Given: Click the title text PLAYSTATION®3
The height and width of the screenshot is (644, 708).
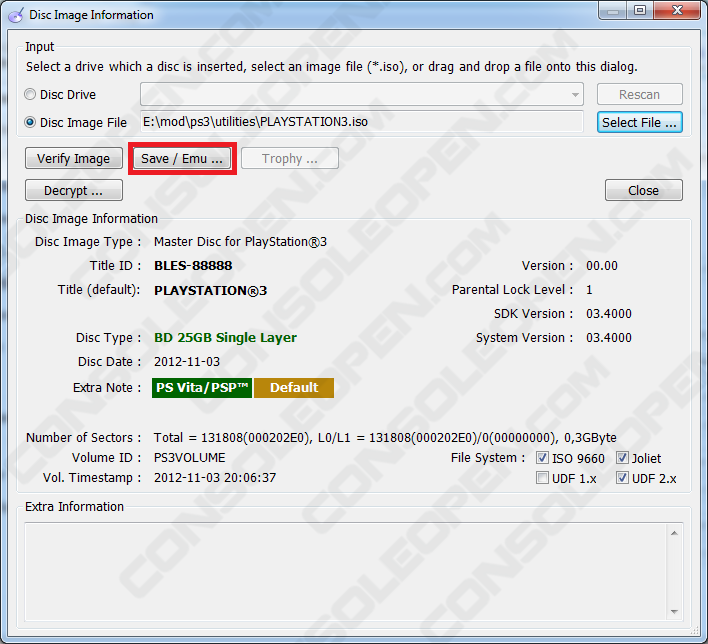Looking at the screenshot, I should (210, 290).
